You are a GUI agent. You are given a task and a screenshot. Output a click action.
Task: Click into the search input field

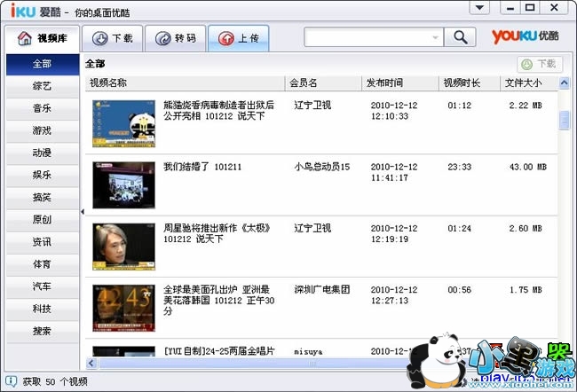click(x=367, y=37)
